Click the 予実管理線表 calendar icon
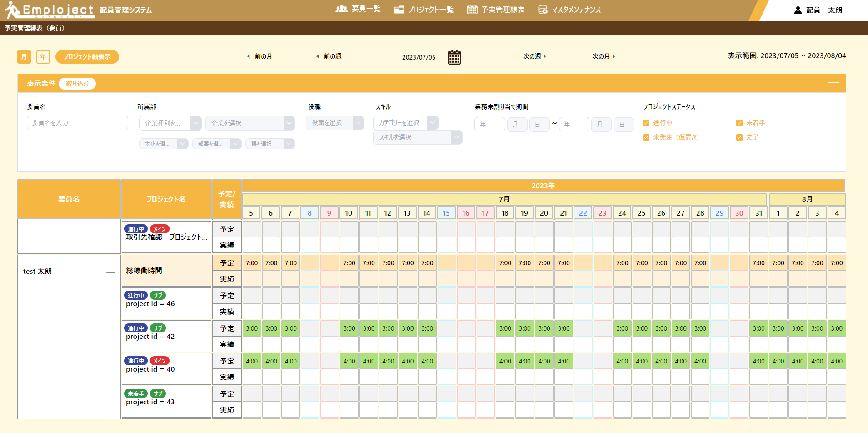Screen dimensions: 868x433 click(472, 10)
